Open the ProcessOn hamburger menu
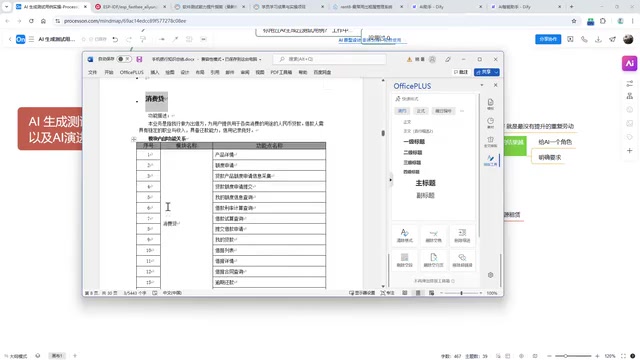The width and height of the screenshot is (640, 360). (31, 39)
